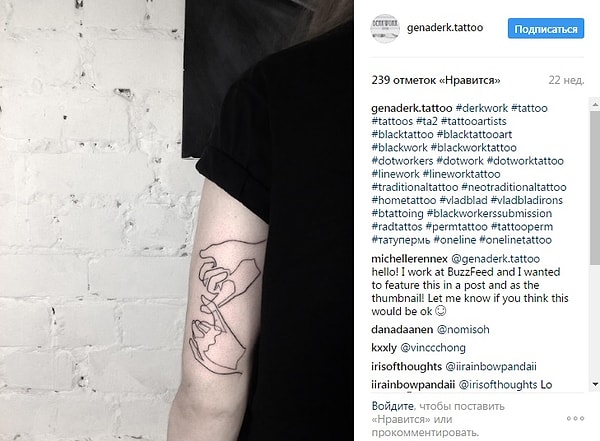Open michellerennex commenter profile
Image resolution: width=600 pixels, height=441 pixels.
[x=409, y=259]
